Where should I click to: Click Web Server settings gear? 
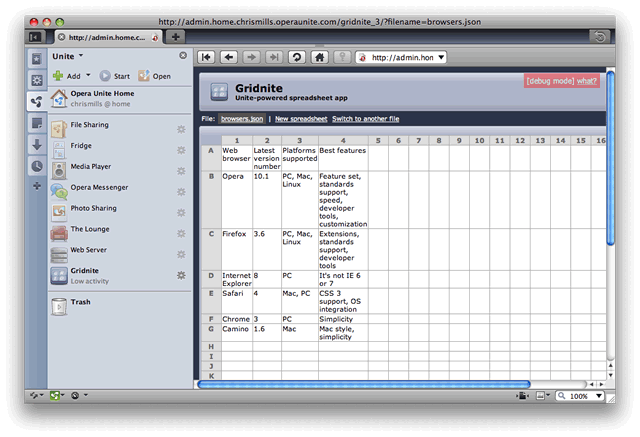tap(181, 255)
